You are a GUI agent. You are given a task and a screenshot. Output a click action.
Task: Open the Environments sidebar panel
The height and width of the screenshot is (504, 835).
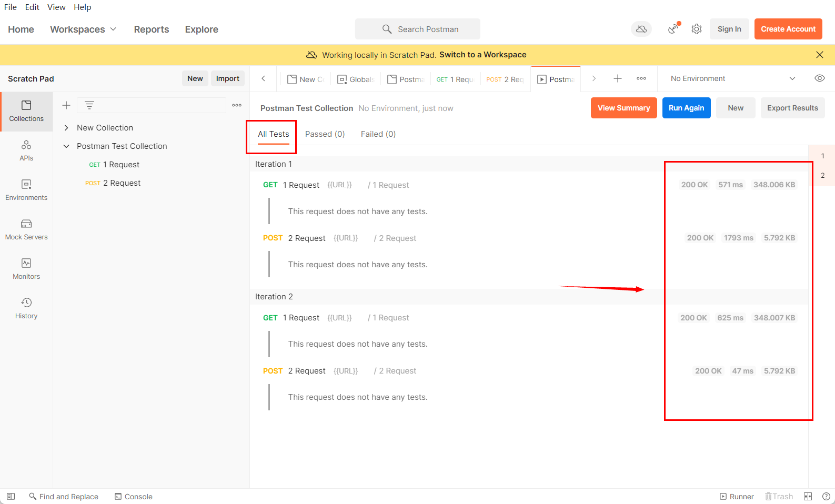[26, 190]
